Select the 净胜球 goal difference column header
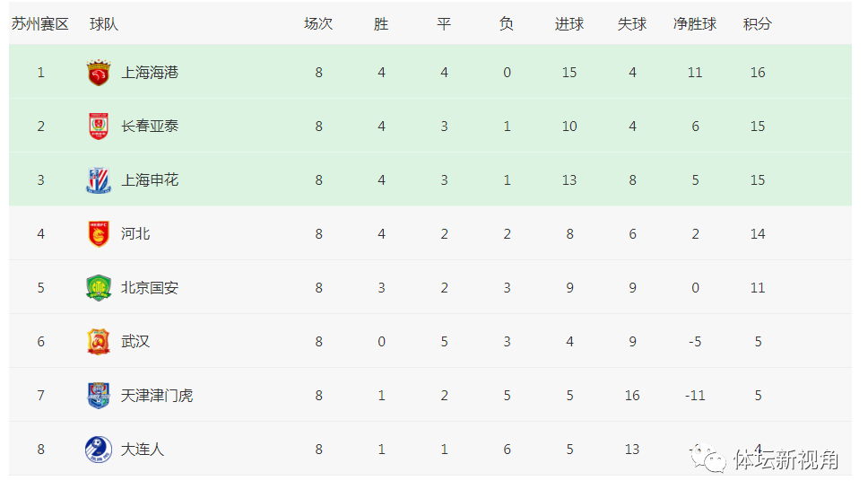 coord(695,24)
